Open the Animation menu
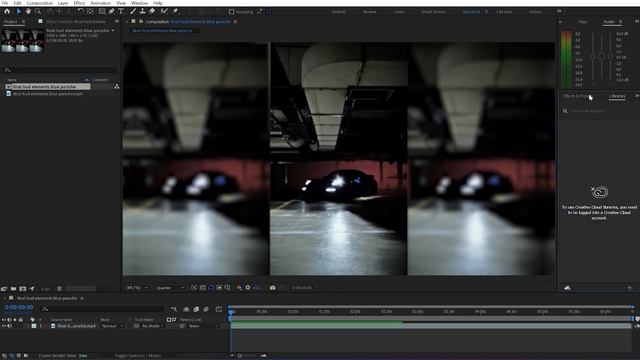 [x=100, y=3]
